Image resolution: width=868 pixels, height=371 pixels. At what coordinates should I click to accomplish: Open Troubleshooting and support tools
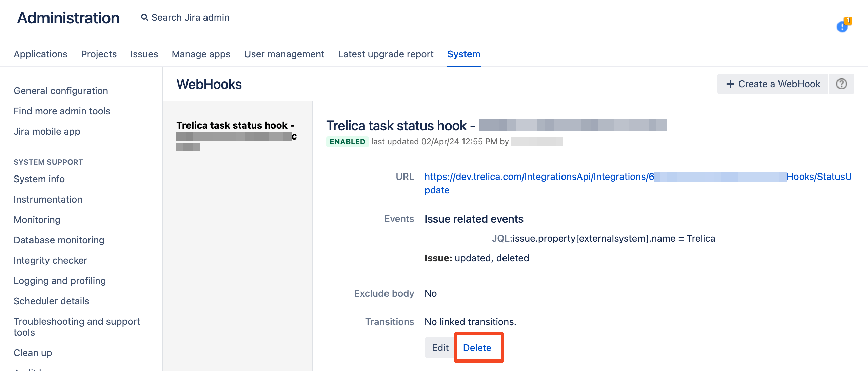point(77,327)
